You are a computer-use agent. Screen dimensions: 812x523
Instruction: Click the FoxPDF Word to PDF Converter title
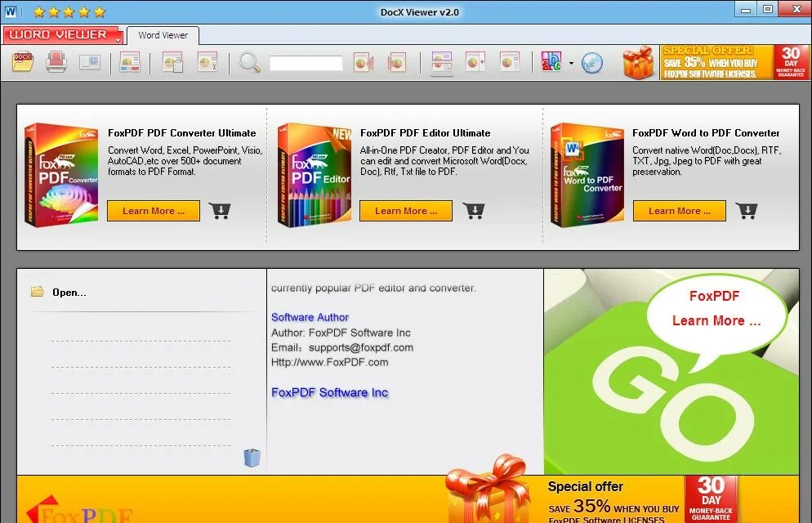pos(706,133)
